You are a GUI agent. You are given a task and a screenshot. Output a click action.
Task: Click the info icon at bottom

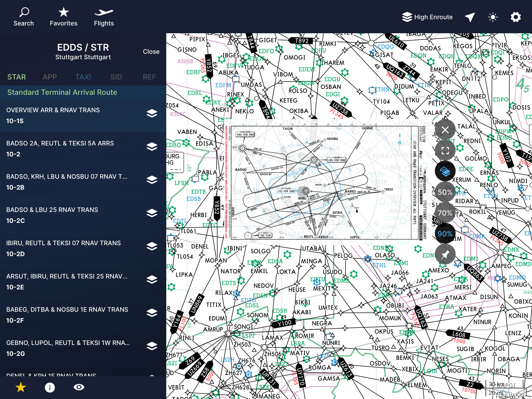pyautogui.click(x=50, y=387)
